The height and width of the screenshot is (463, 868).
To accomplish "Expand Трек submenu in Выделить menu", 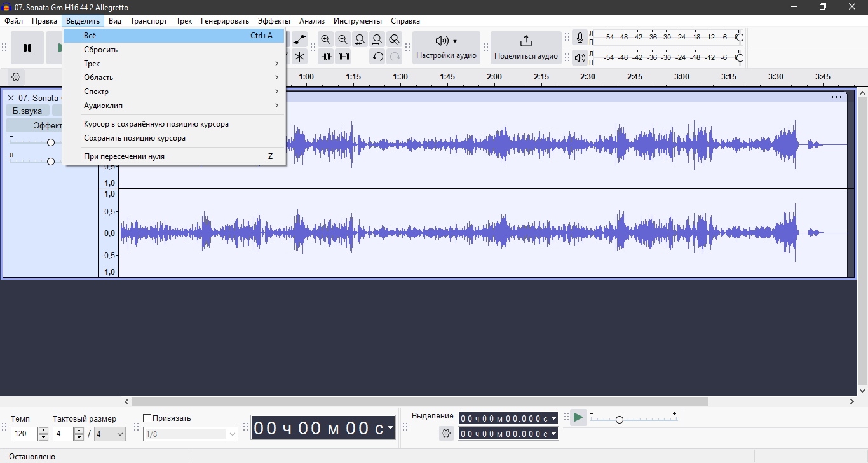I will tap(174, 64).
